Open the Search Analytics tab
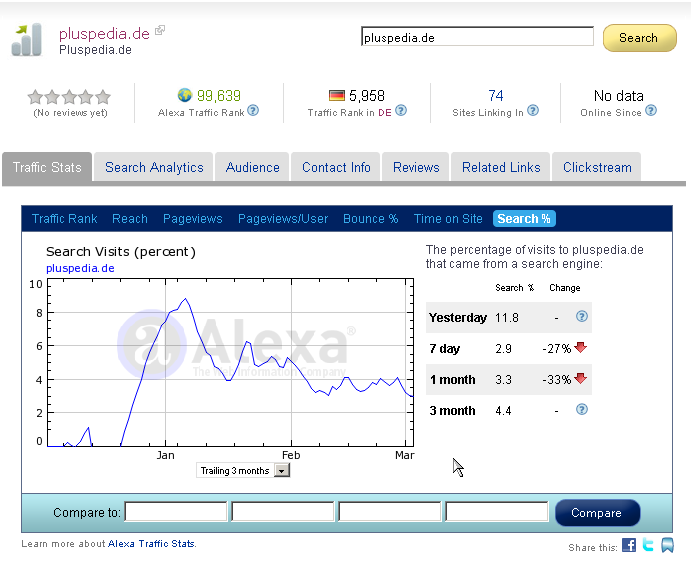 coord(154,167)
